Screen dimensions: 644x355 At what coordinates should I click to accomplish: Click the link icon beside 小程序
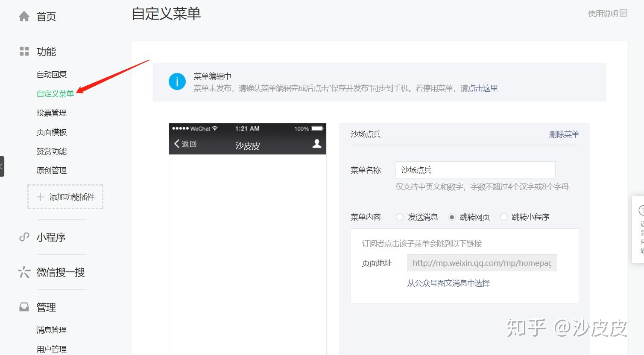click(24, 237)
